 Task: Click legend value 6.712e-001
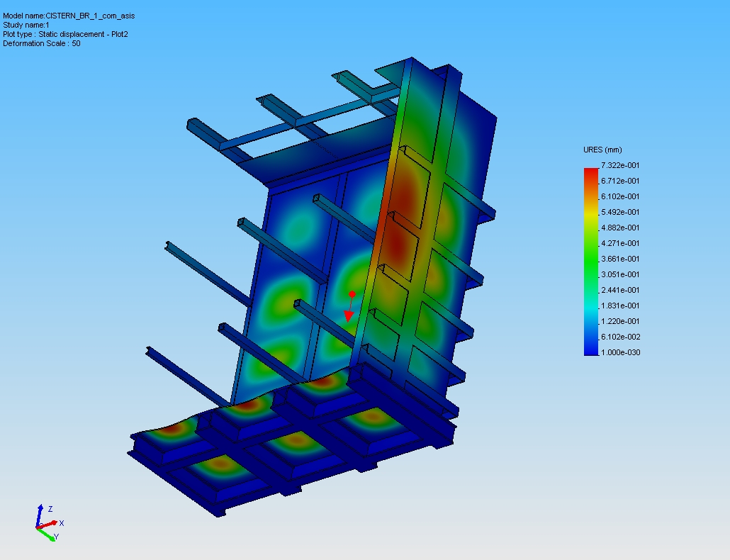click(x=620, y=181)
